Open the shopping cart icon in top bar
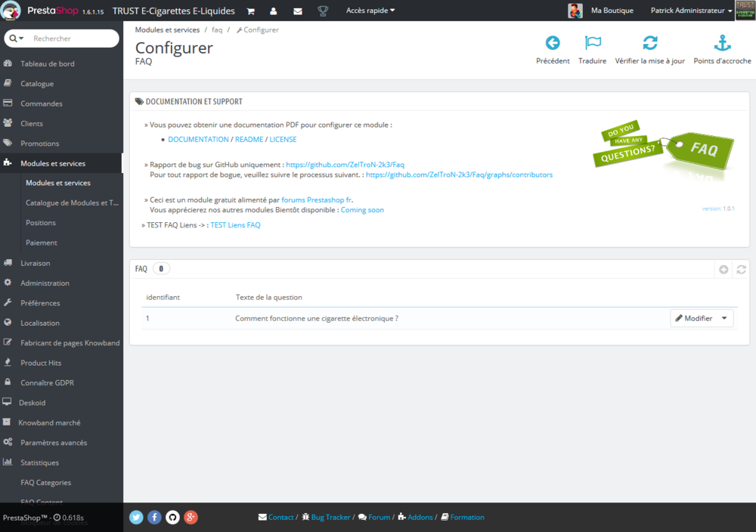 [249, 11]
